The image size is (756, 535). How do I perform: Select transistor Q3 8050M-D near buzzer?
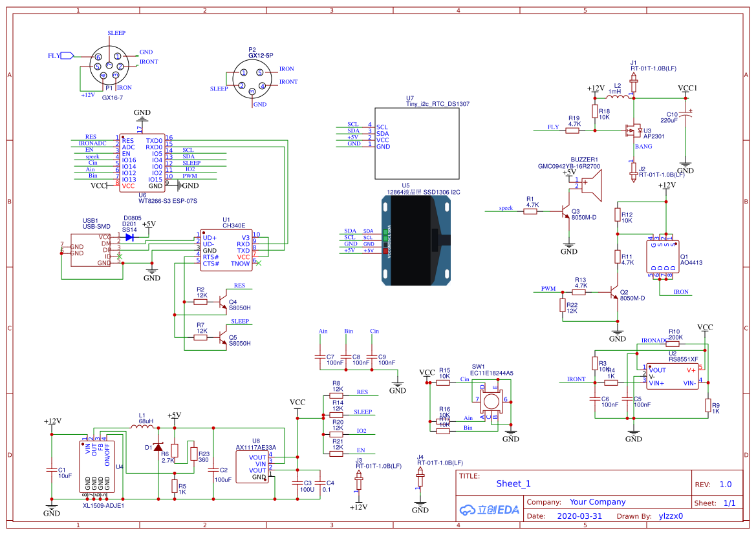coord(566,212)
